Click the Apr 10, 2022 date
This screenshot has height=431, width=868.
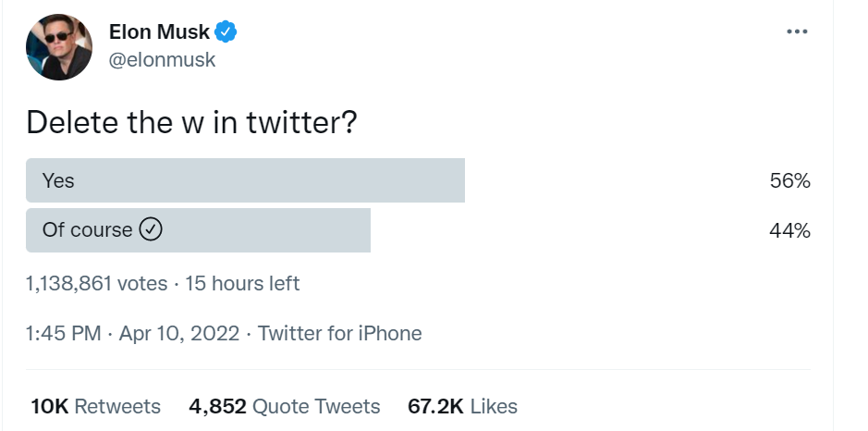(x=179, y=334)
